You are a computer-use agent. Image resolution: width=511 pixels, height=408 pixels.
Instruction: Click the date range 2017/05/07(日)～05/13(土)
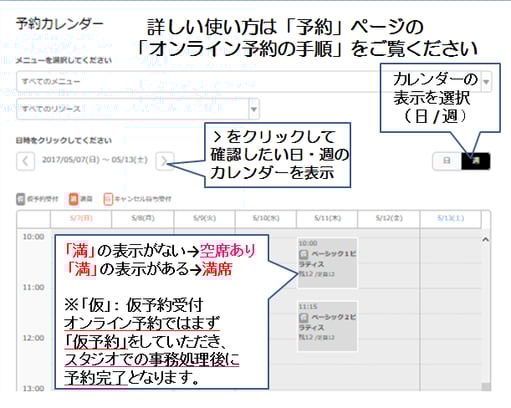[95, 160]
